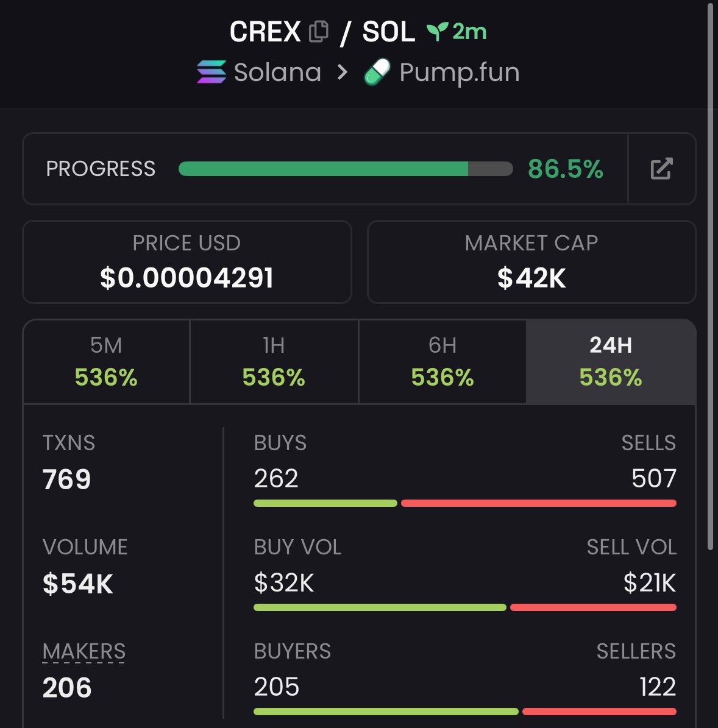Select the 5M timeframe tab
Screen dimensions: 718x728
click(106, 361)
